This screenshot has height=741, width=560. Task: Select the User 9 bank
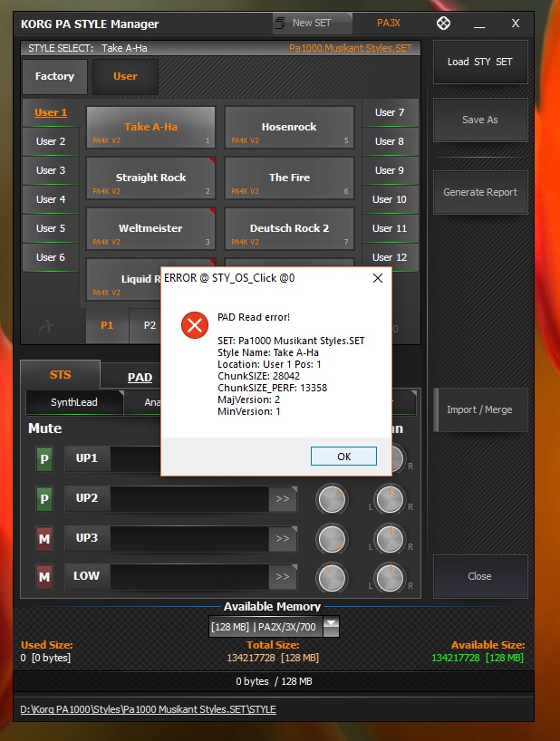390,170
